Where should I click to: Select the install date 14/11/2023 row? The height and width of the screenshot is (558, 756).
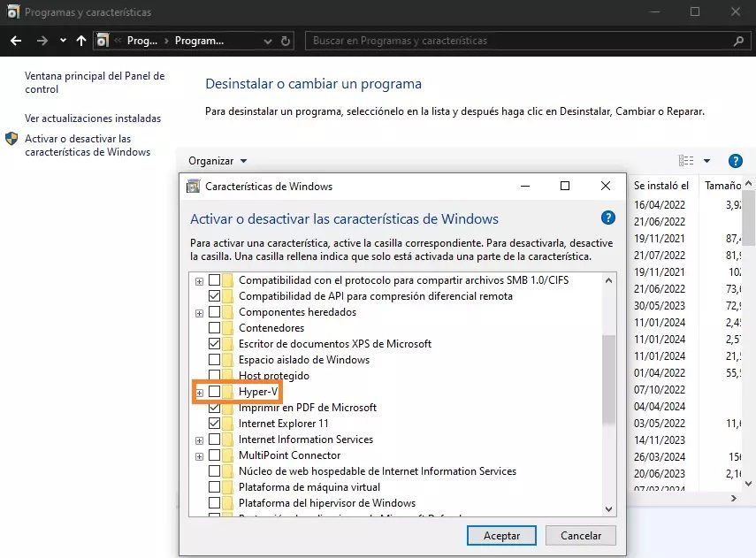pos(659,440)
